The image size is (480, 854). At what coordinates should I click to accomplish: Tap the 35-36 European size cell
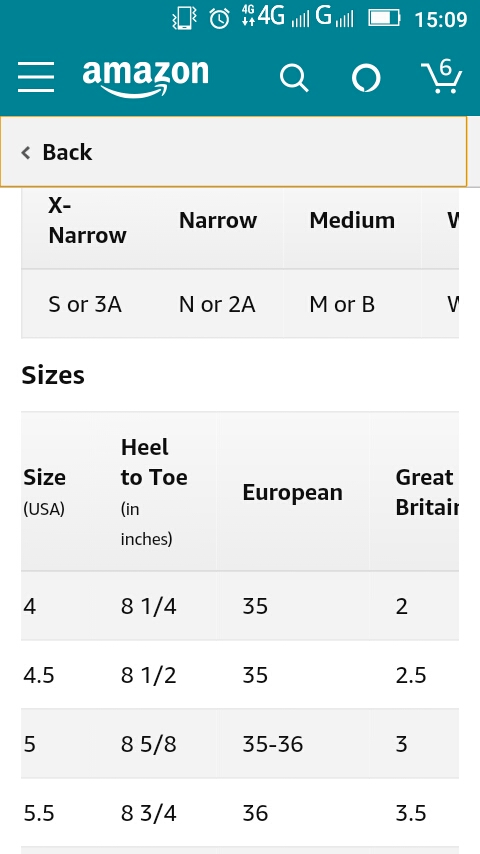272,744
